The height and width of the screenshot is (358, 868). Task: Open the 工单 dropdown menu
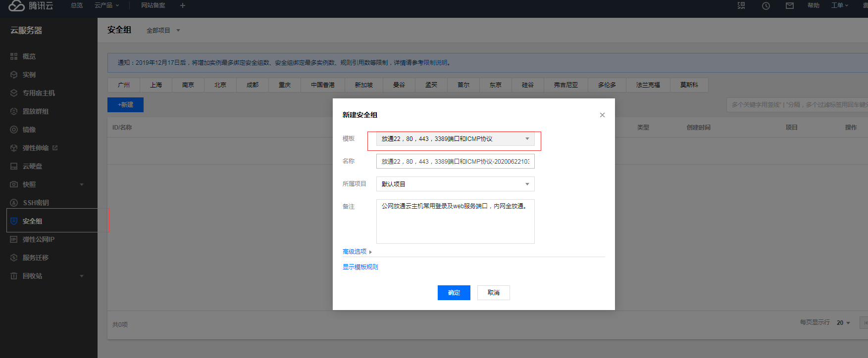point(840,5)
